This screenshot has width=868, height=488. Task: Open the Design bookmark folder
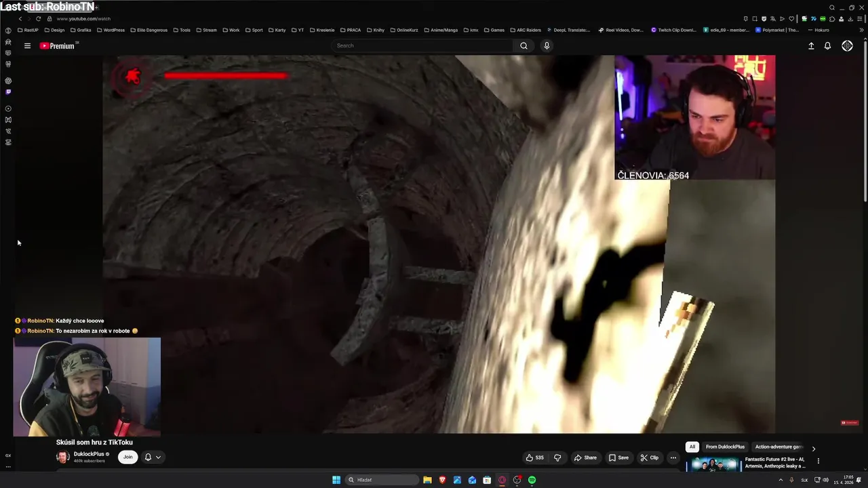pos(54,30)
